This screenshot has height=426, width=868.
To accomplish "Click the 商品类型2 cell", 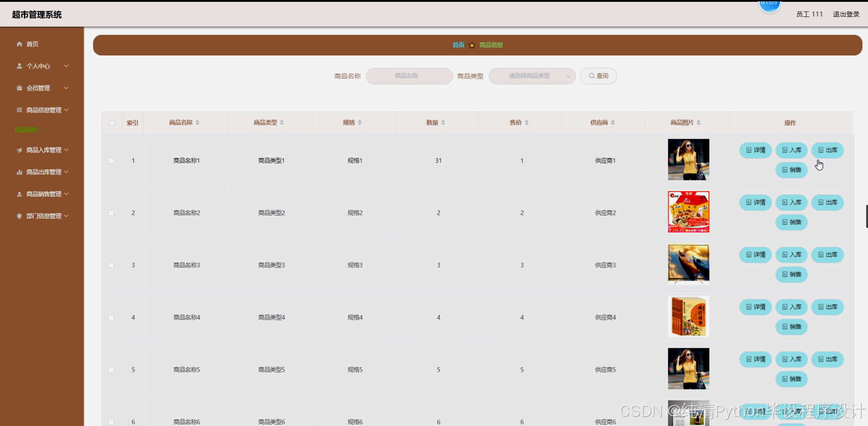I will click(272, 213).
